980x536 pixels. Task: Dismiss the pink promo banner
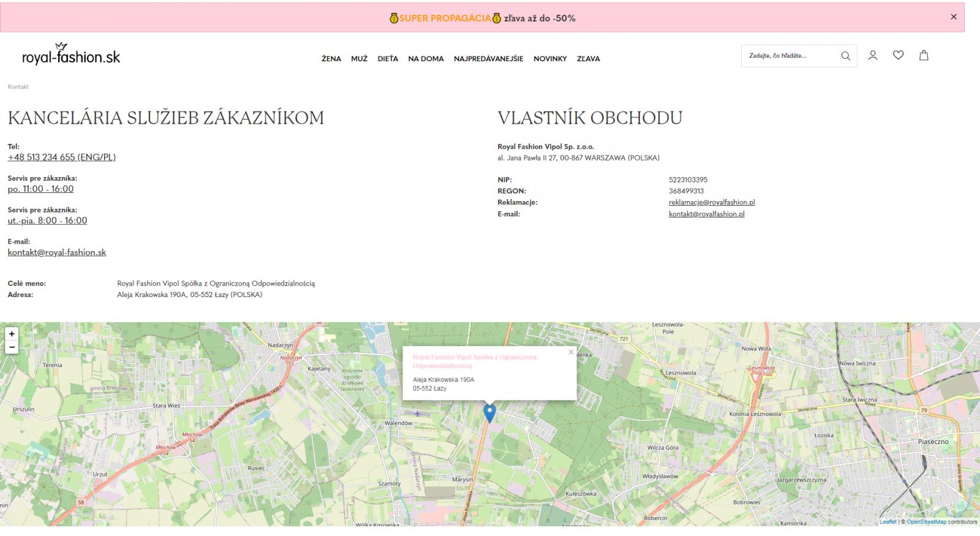pyautogui.click(x=953, y=17)
